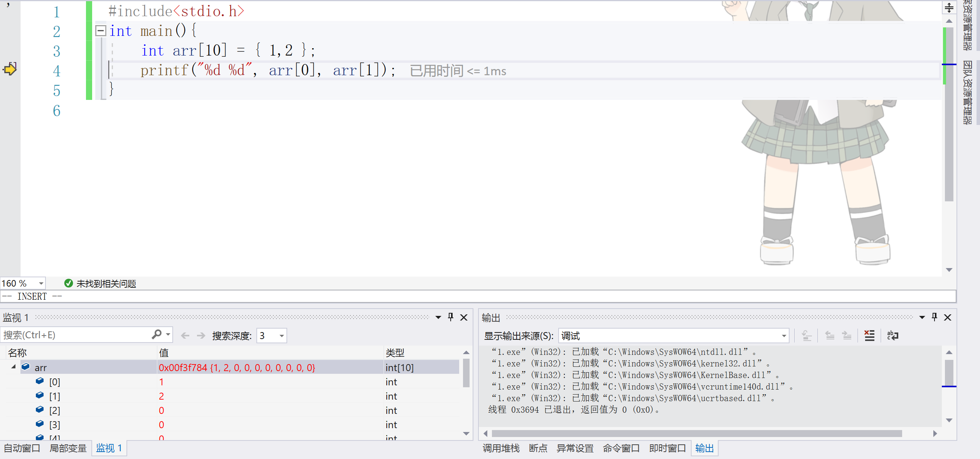Click the split editor icon at top right

[x=949, y=8]
